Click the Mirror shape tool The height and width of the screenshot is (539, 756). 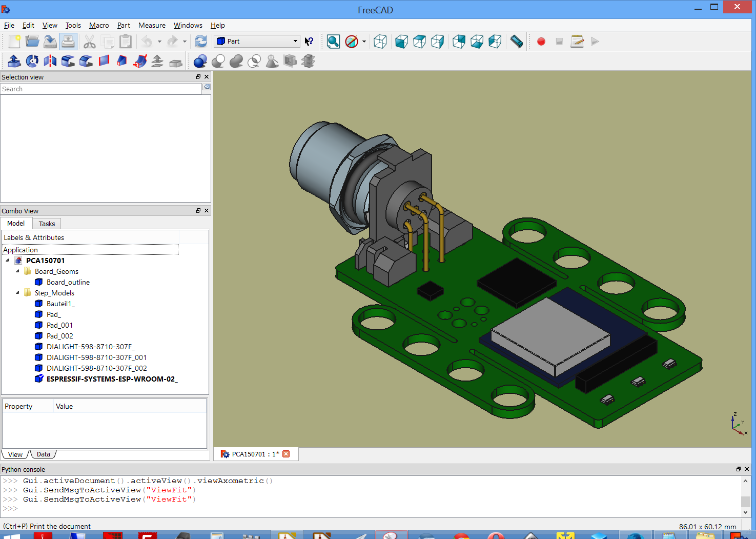(x=50, y=61)
